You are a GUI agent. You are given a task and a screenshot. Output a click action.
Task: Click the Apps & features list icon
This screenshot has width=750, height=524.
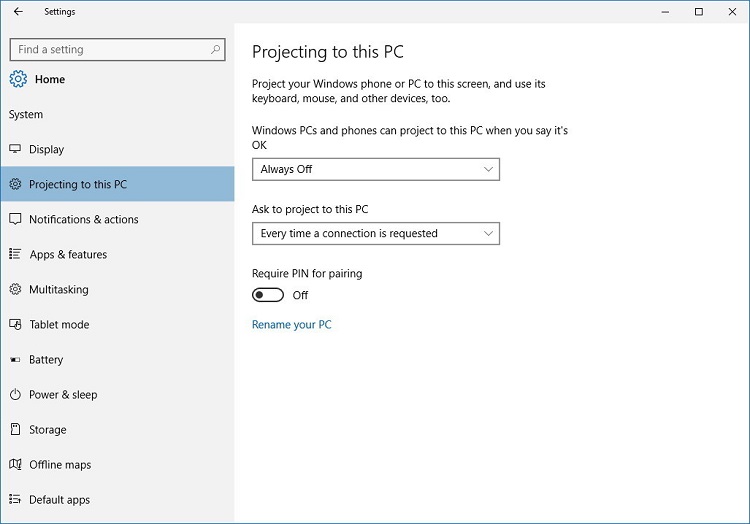tap(15, 254)
